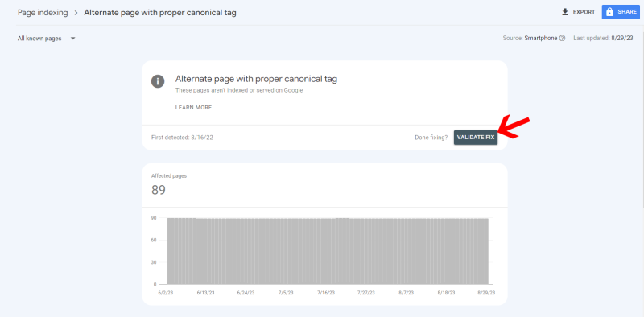Click the VALIDATE FIX button
Viewport: 644px width, 317px height.
pos(476,137)
